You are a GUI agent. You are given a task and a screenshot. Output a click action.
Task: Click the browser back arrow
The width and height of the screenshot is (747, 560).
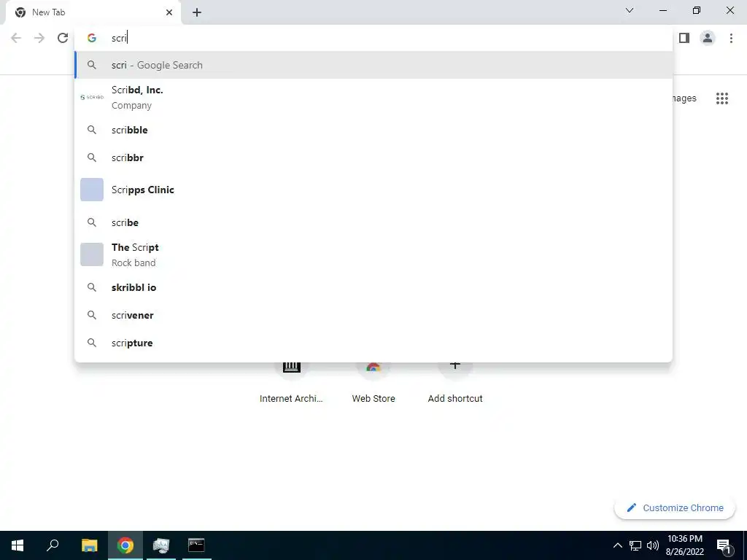16,38
